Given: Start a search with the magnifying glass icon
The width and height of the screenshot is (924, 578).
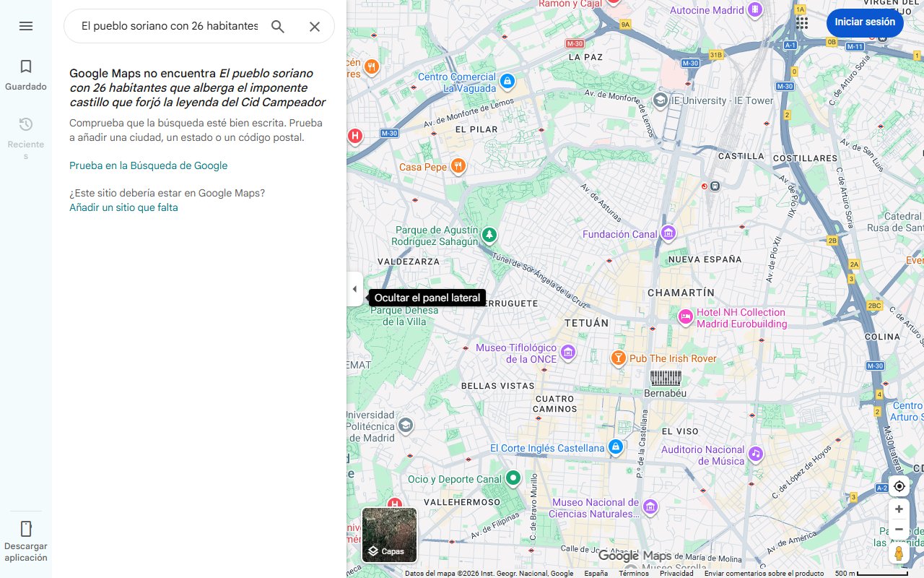Looking at the screenshot, I should [x=277, y=26].
